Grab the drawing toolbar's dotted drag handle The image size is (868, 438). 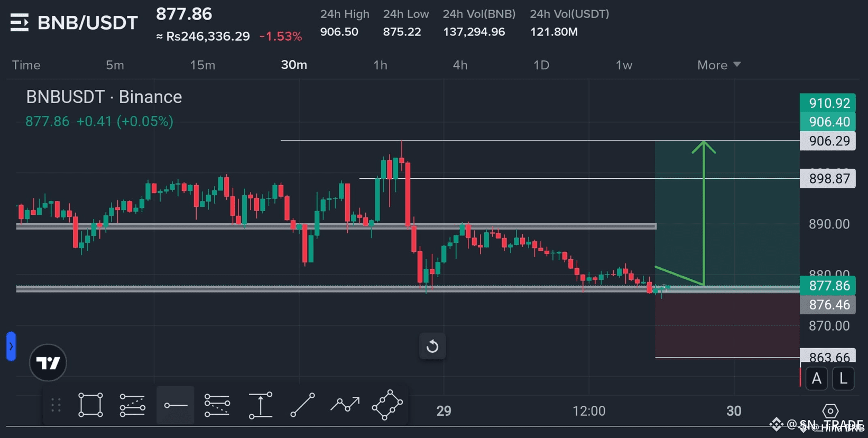pos(56,405)
